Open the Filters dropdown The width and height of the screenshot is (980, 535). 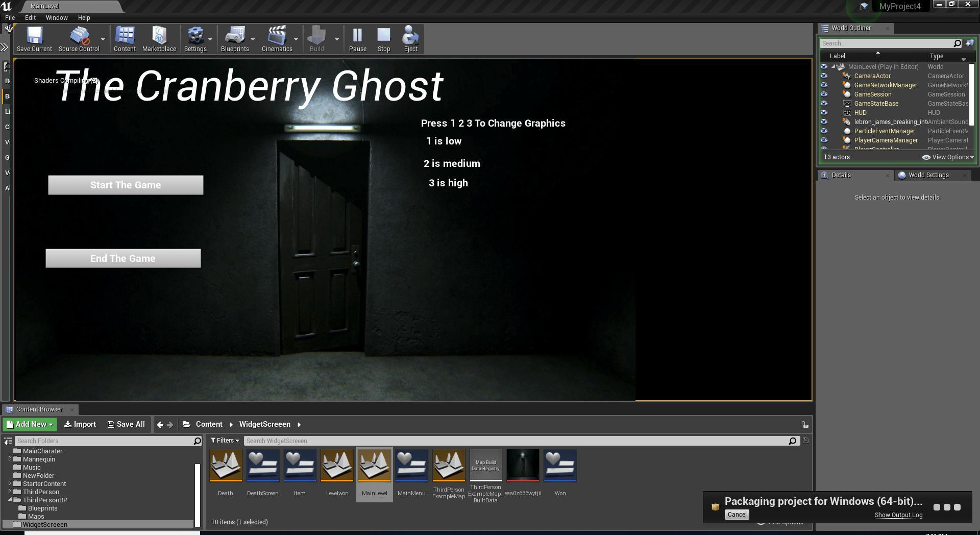[x=225, y=441]
